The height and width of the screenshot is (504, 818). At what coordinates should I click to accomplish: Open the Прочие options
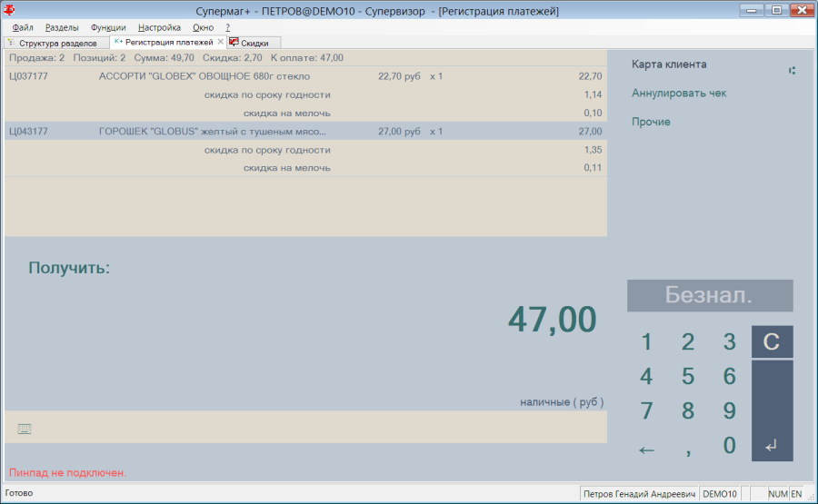651,122
